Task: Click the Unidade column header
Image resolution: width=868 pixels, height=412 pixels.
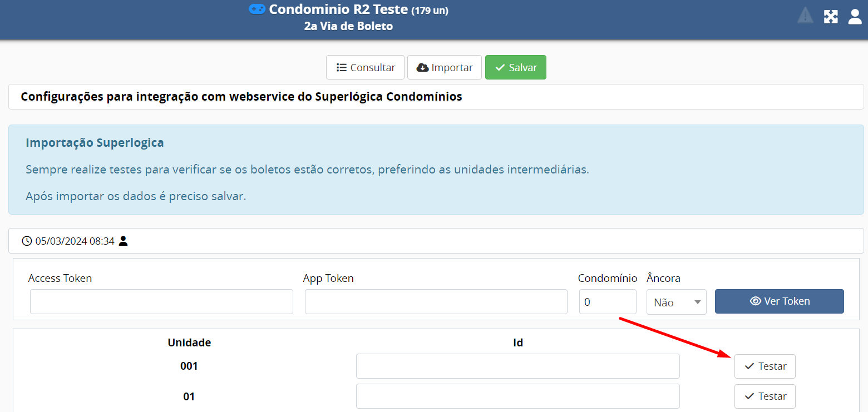Action: [x=189, y=342]
